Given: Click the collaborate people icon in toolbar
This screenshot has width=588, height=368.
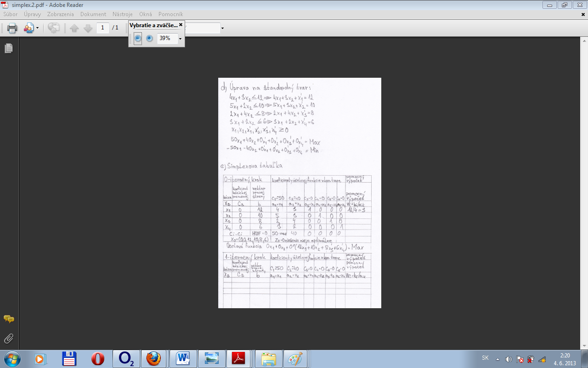Looking at the screenshot, I should click(28, 28).
